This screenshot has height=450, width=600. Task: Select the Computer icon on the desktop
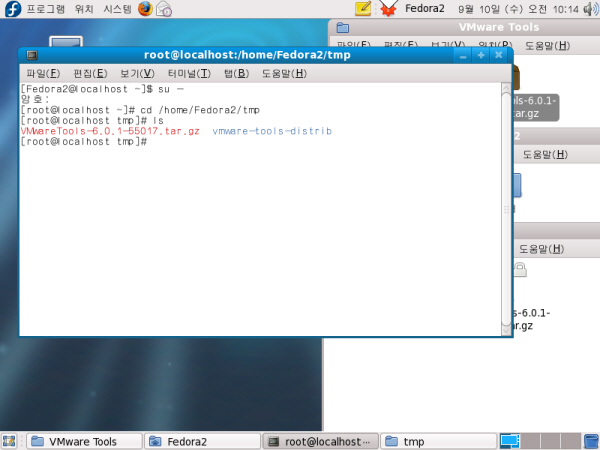pos(66,42)
